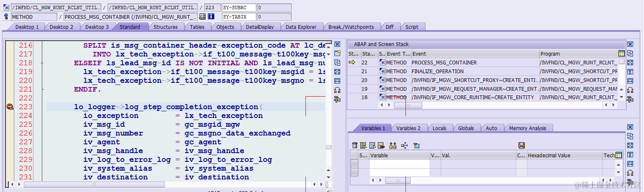Switch to Variables 2 tab
644x192 pixels.
(408, 128)
